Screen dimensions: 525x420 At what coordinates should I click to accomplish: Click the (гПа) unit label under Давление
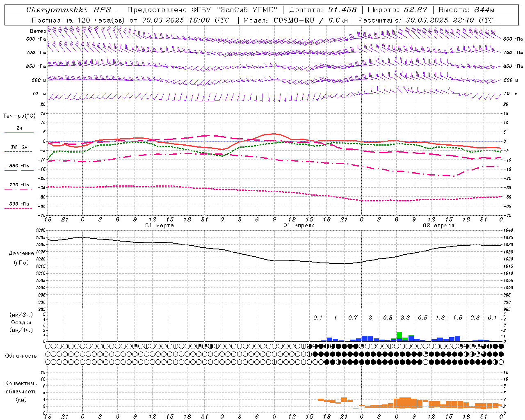(21, 262)
